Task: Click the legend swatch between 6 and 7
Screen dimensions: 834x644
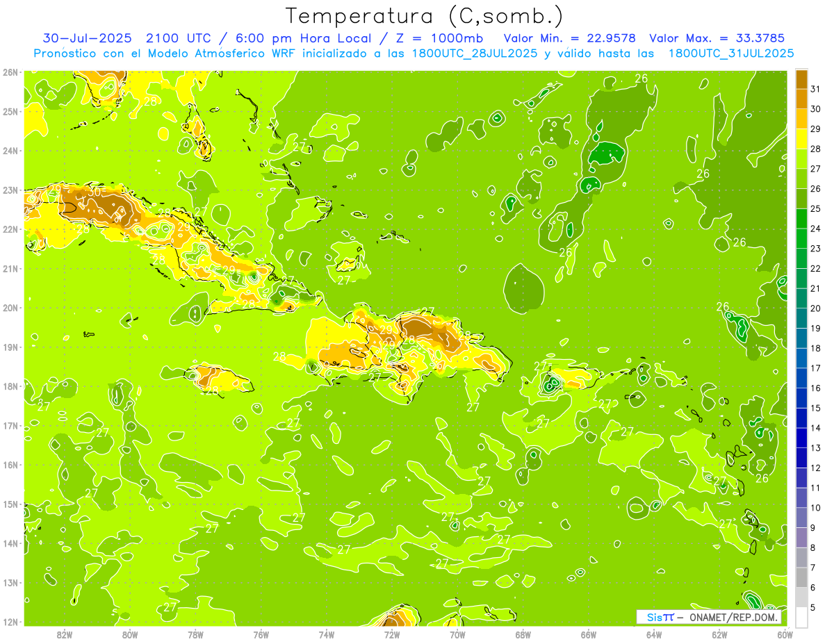Action: pos(801,578)
